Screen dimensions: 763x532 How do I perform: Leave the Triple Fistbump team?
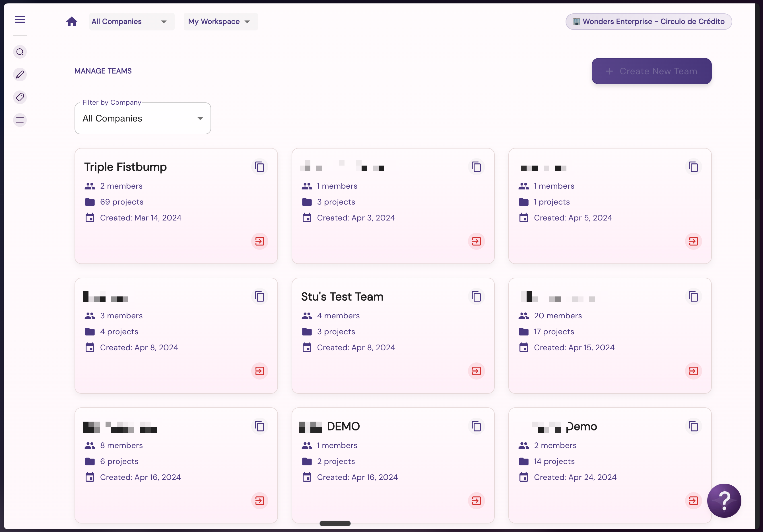(259, 241)
